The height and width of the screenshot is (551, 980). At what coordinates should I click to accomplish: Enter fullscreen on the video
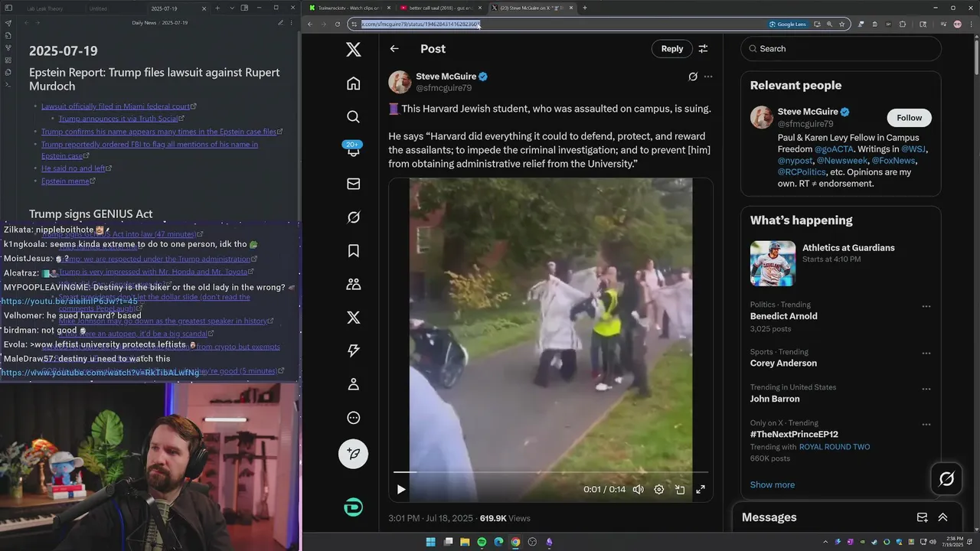[x=700, y=490]
